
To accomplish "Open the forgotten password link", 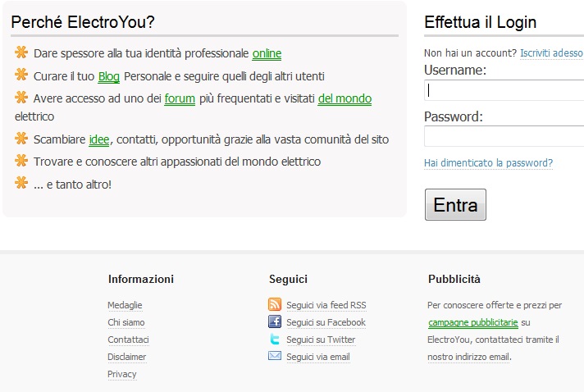I will point(488,163).
